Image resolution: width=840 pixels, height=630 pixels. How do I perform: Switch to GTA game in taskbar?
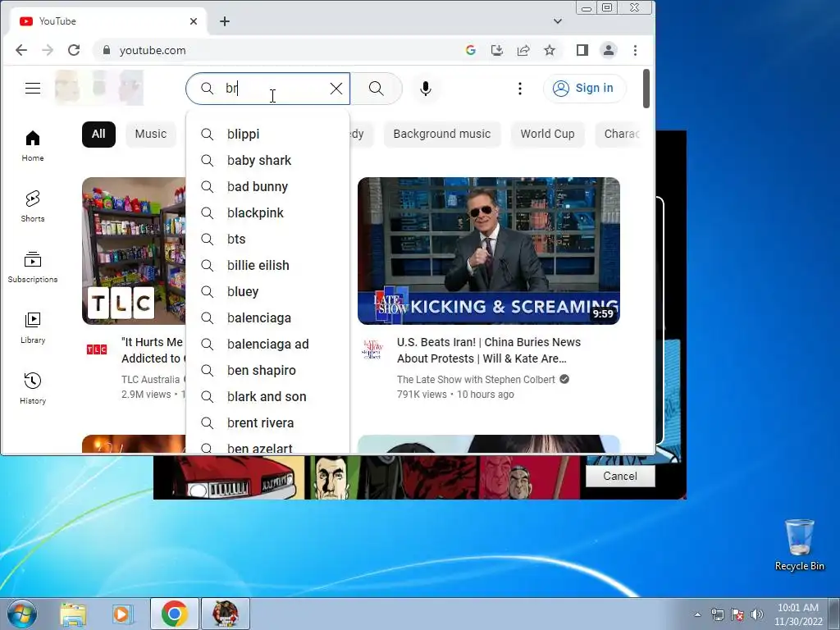(225, 614)
